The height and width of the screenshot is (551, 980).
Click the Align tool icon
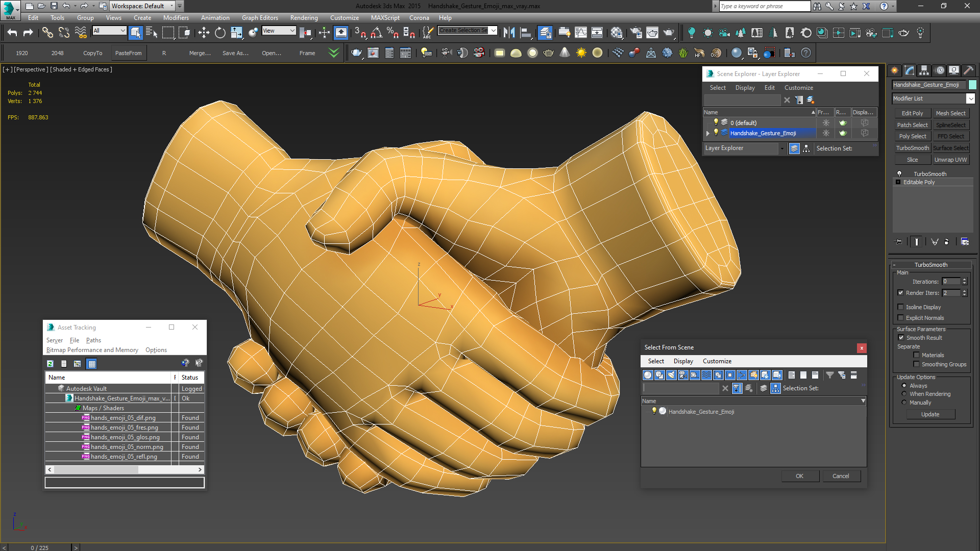[x=525, y=33]
